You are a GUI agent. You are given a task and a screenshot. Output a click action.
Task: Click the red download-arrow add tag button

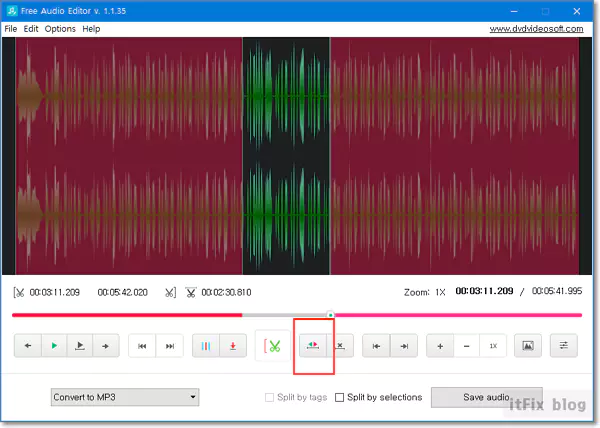pyautogui.click(x=233, y=346)
